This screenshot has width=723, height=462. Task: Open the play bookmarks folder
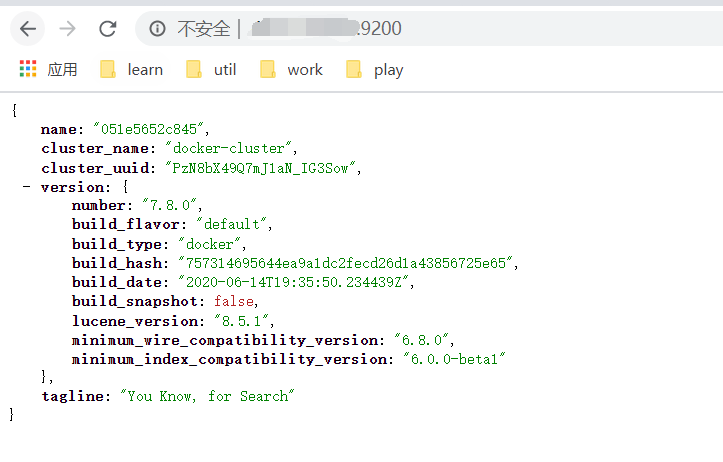coord(375,70)
